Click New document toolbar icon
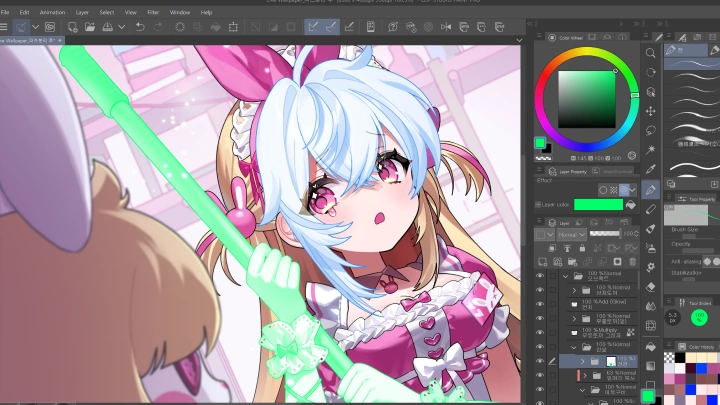Image resolution: width=720 pixels, height=405 pixels. (72, 27)
